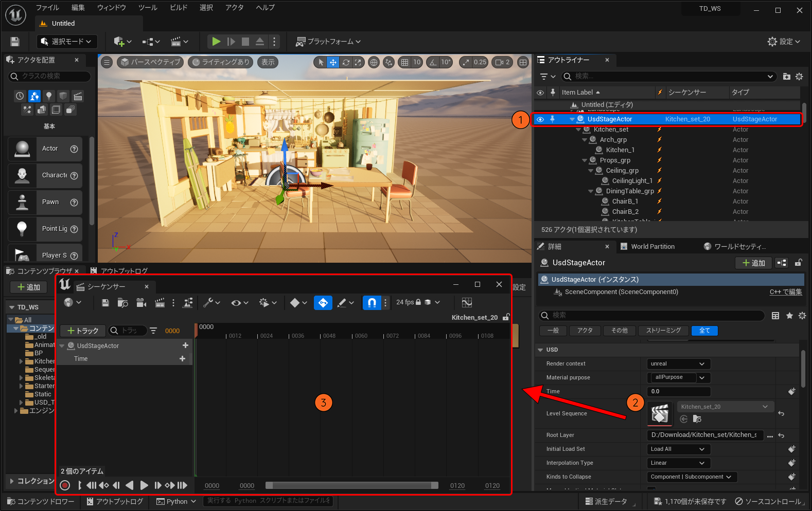
Task: Toggle visibility eye for UsdStageActor
Action: click(540, 119)
